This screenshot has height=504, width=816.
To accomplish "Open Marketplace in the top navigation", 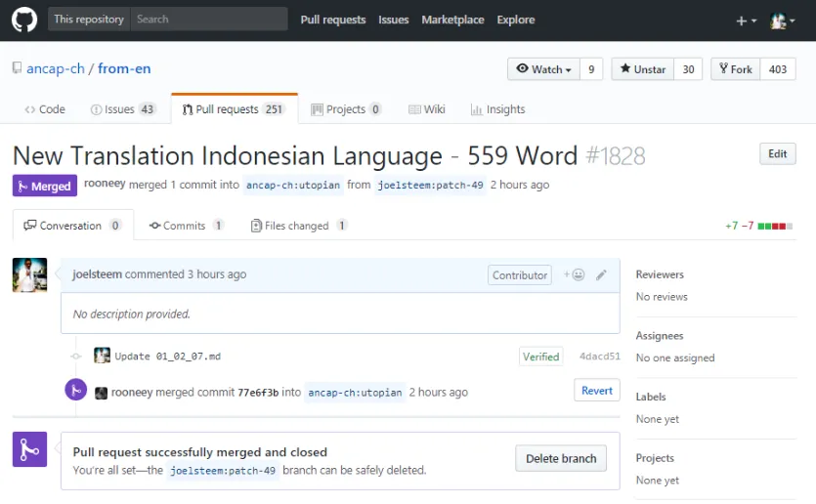I will (452, 20).
